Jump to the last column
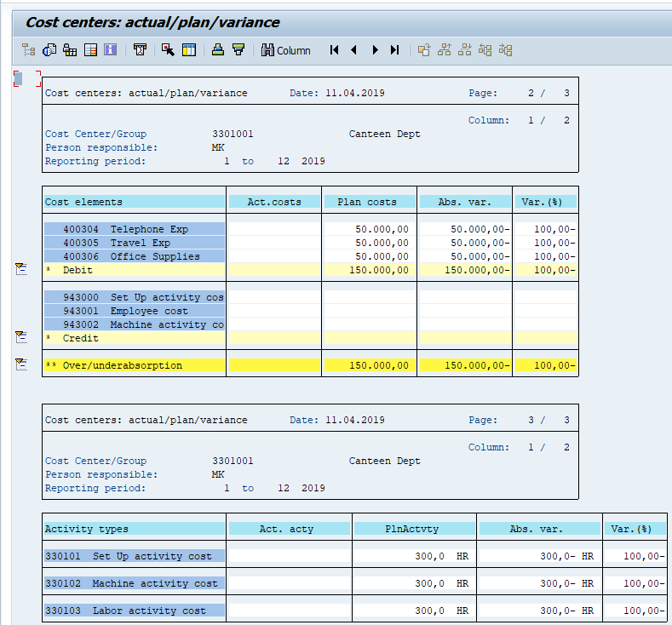 click(x=394, y=50)
